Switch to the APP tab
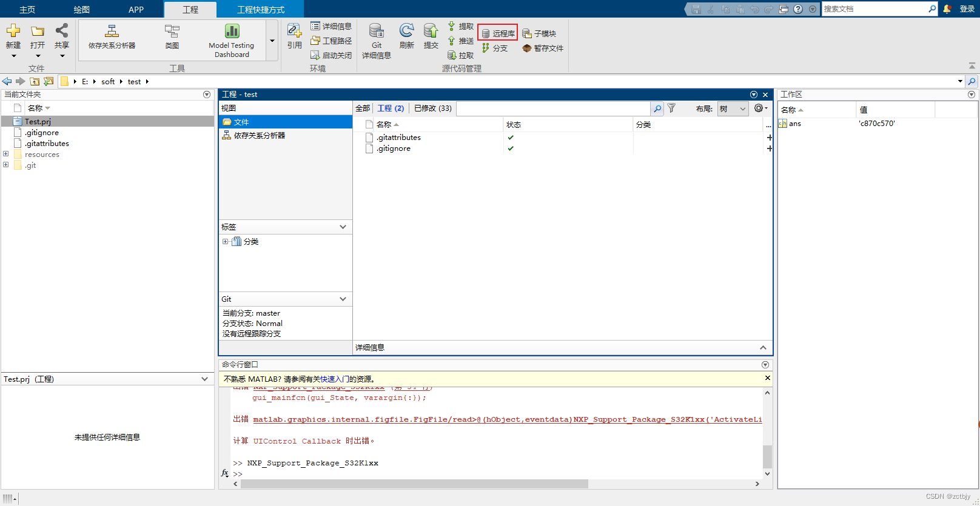This screenshot has height=506, width=980. tap(136, 9)
